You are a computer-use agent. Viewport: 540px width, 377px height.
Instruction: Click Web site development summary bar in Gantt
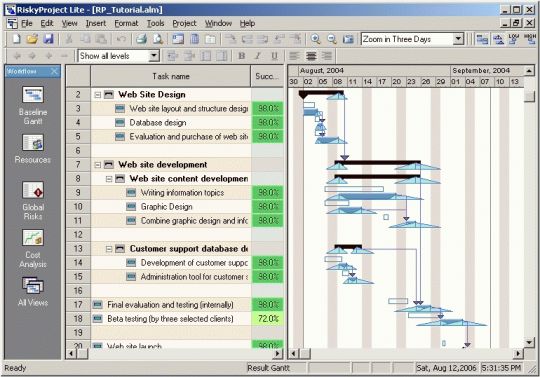click(377, 162)
